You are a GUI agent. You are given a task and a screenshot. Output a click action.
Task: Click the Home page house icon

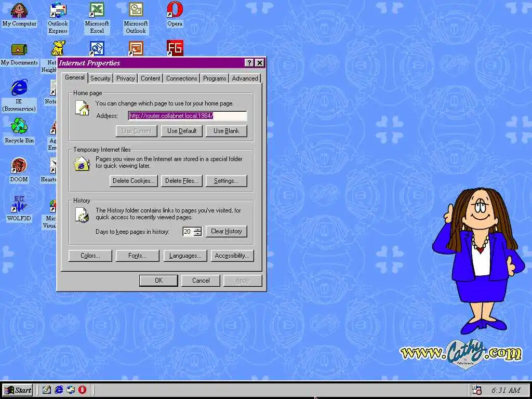pyautogui.click(x=82, y=108)
